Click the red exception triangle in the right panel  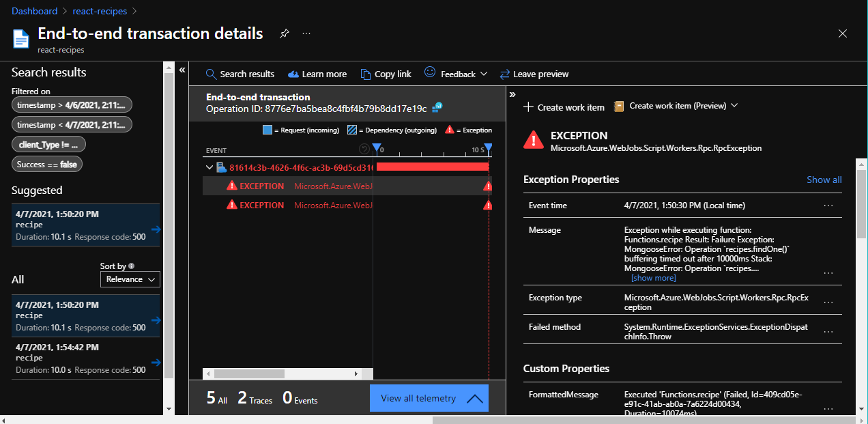click(534, 140)
